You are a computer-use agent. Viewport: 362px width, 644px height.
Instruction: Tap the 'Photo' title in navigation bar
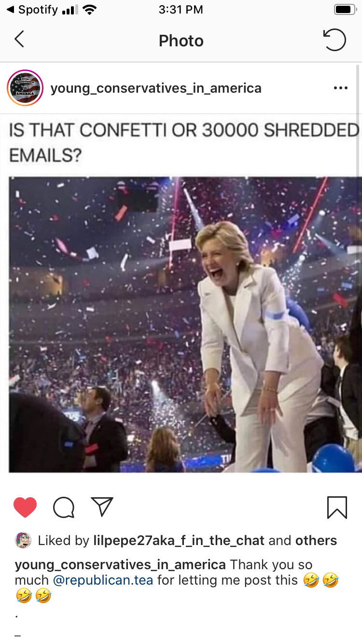click(181, 41)
